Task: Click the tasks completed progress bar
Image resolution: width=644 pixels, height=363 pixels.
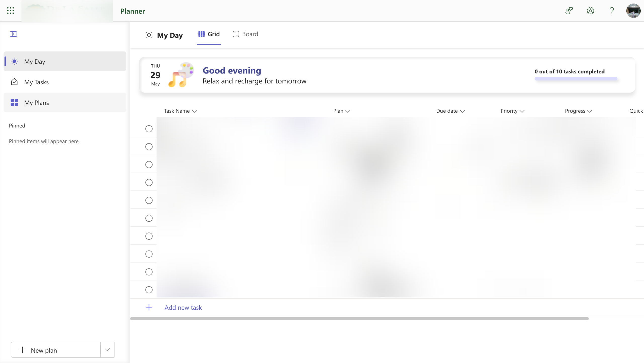Action: pos(576,79)
